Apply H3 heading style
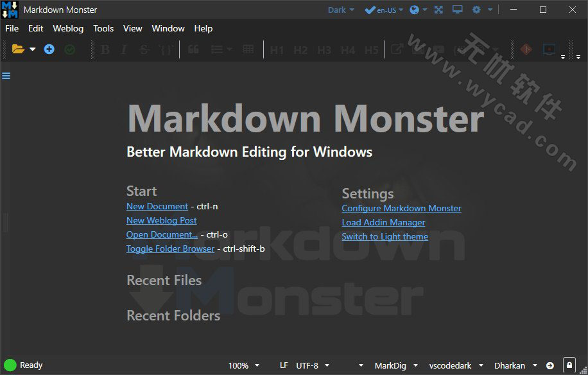Screen dimensions: 588x375 tap(324, 50)
